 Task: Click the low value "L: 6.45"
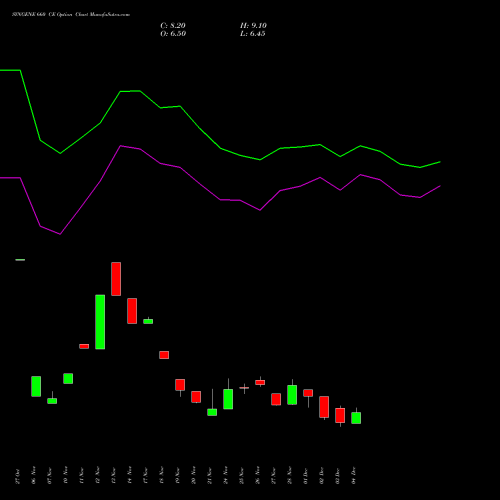click(x=253, y=34)
